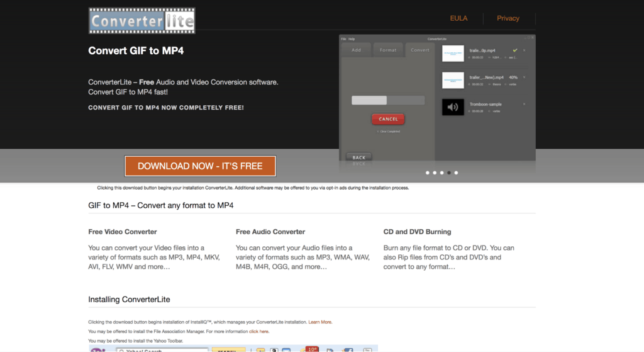Select the dark active carousel dot
The width and height of the screenshot is (644, 352).
(449, 173)
